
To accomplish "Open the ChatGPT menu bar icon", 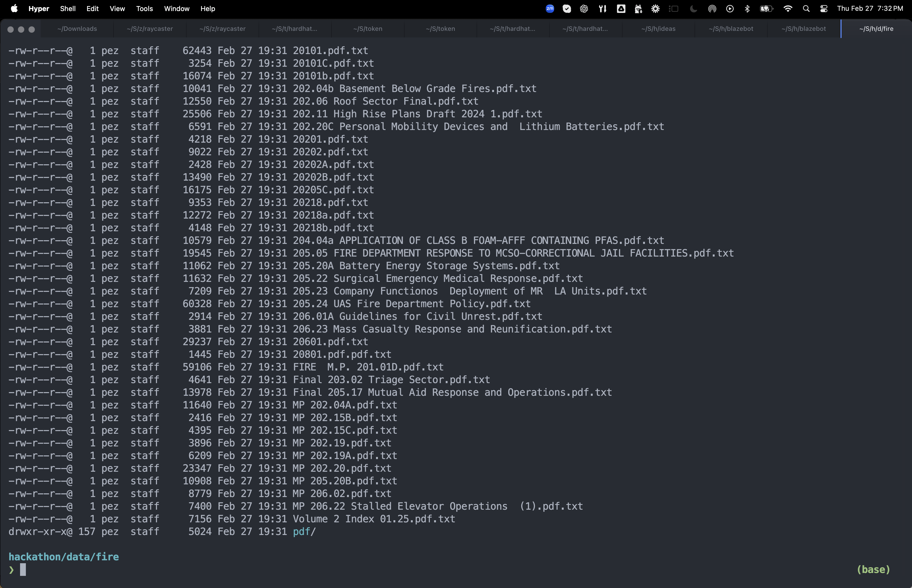I will tap(584, 8).
